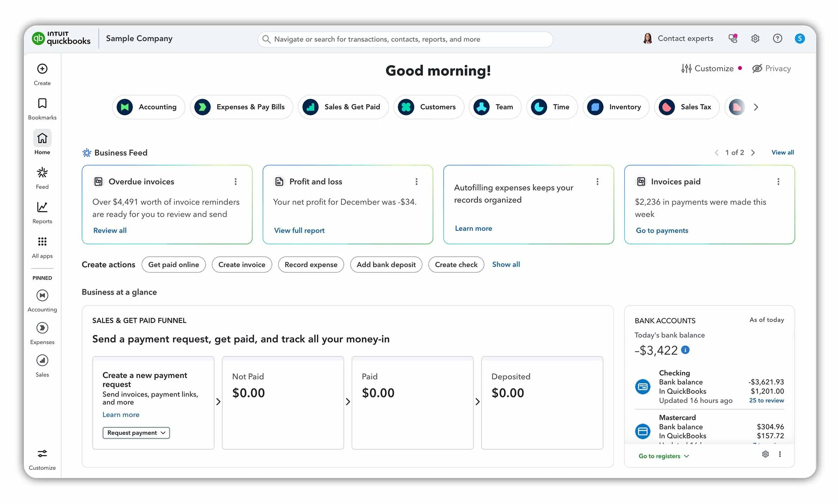This screenshot has height=504, width=838.
Task: Open the settings gear in top bar
Action: pyautogui.click(x=755, y=38)
